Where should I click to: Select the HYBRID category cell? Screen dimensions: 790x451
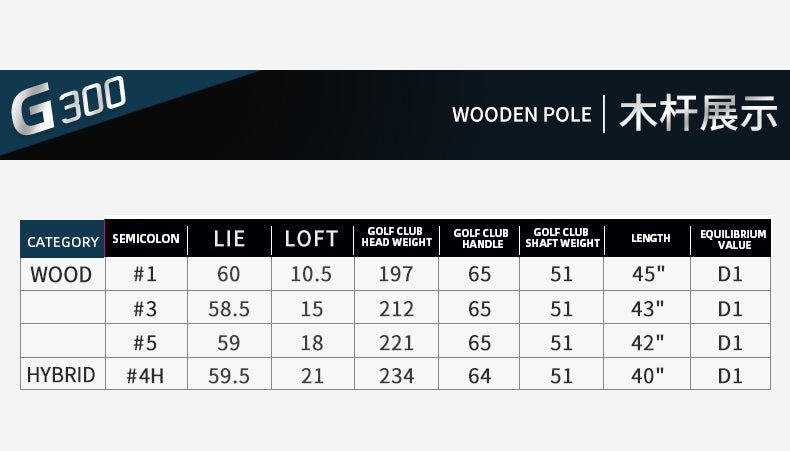[x=62, y=375]
